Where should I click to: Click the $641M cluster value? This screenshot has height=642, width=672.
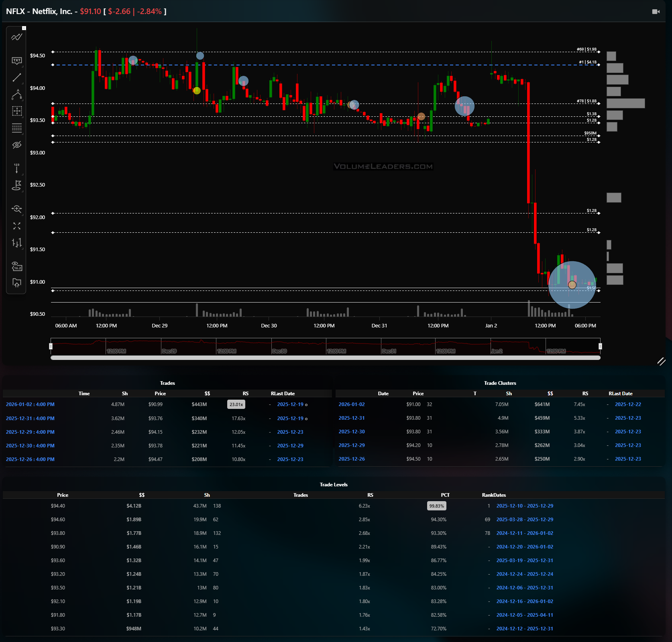point(542,404)
